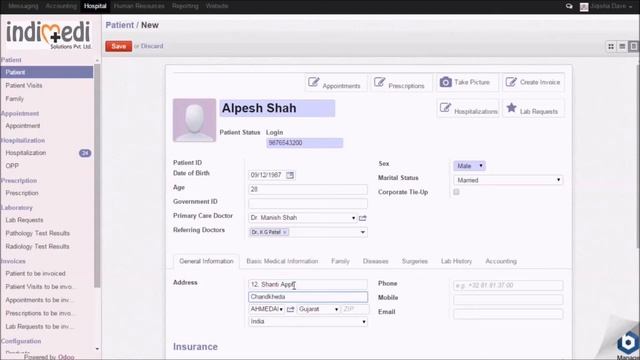Open OPP in sidebar

[x=12, y=166]
